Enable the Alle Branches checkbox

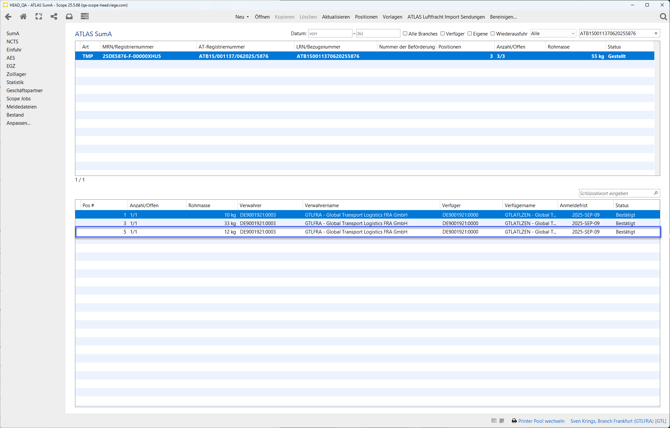tap(405, 33)
